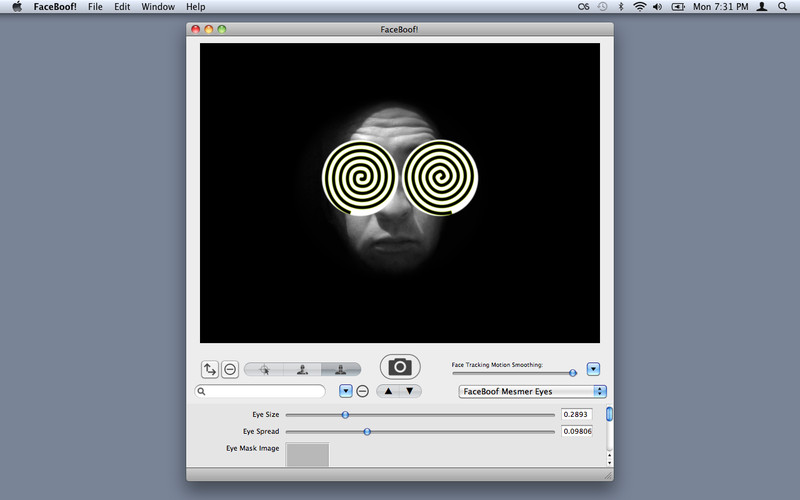
Task: Click the camera snapshot button
Action: [400, 367]
